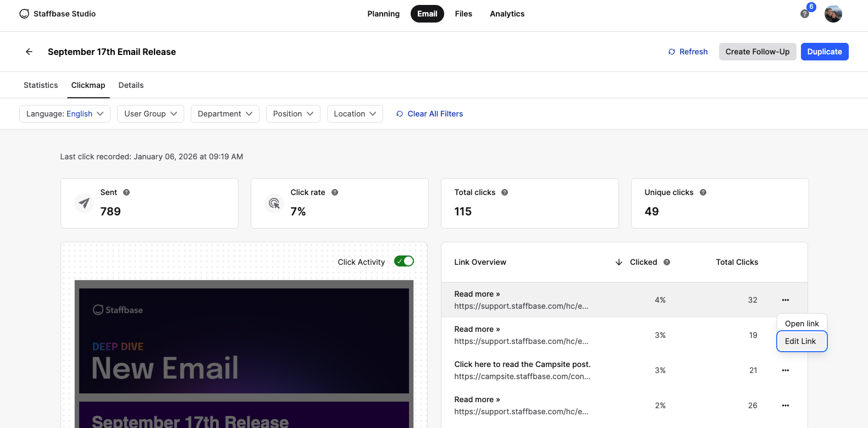Click the notification badge showing 6
Screen dimensions: 868x428
[811, 7]
